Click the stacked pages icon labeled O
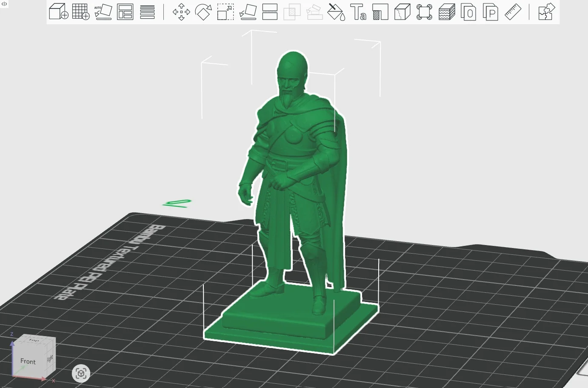 (x=468, y=12)
